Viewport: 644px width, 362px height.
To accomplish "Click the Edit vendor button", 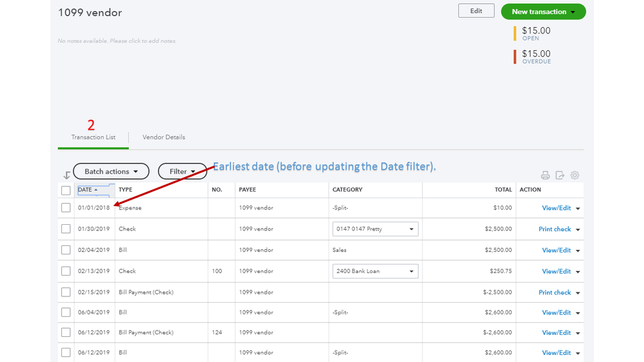I will tap(476, 11).
